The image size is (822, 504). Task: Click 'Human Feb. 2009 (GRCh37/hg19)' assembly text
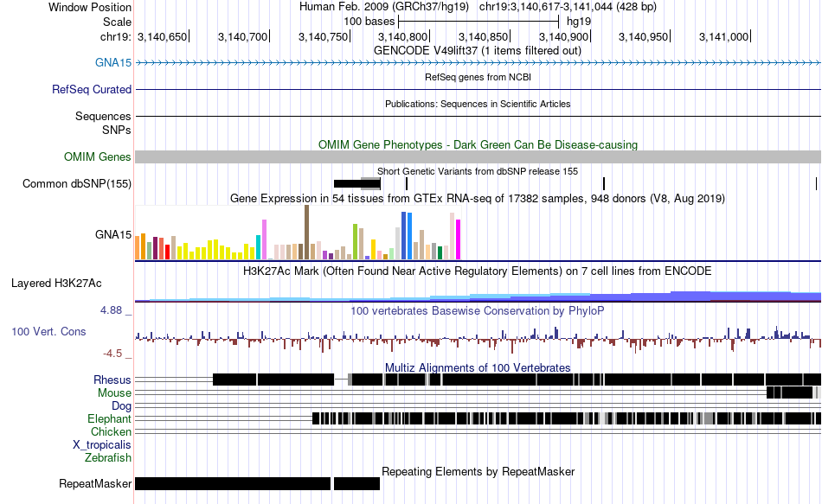[386, 7]
